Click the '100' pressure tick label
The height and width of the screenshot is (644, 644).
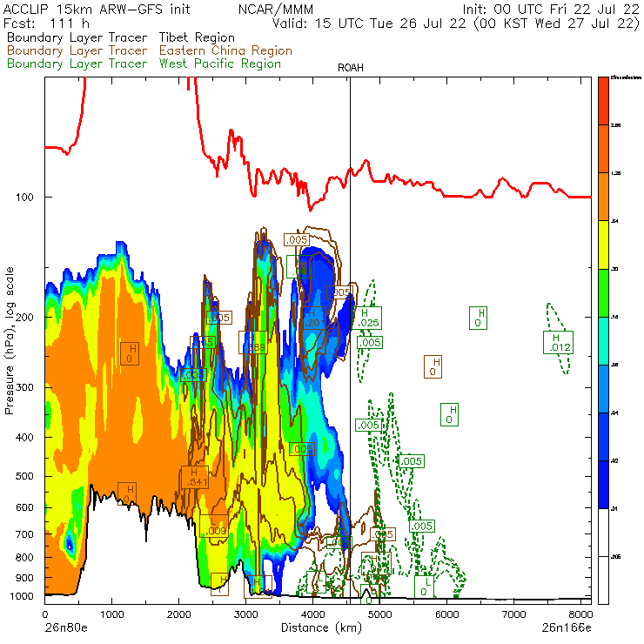[x=24, y=198]
